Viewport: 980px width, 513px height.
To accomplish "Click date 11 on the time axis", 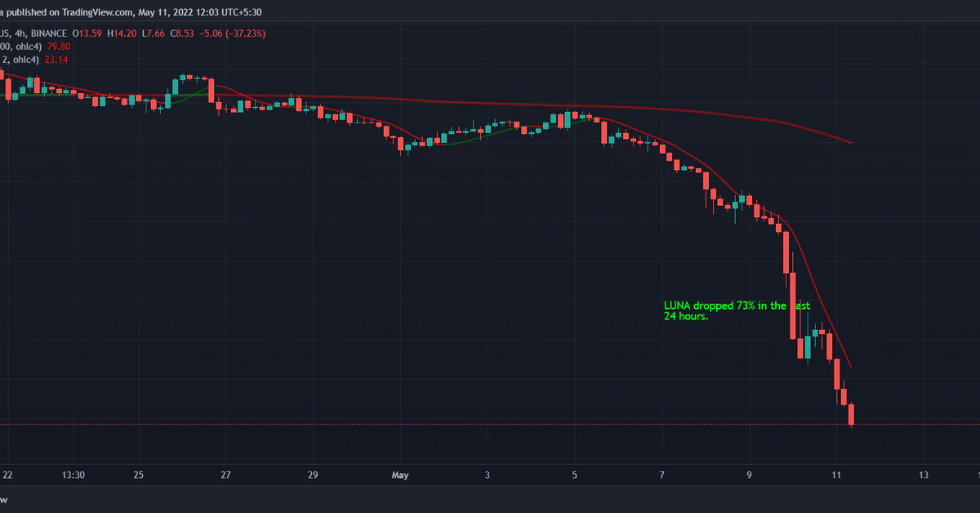I will 836,475.
